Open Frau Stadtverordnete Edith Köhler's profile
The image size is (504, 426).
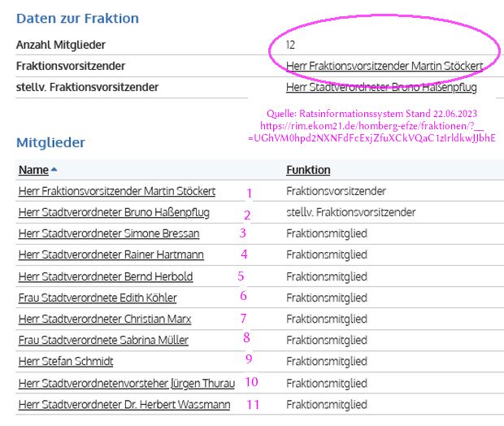[x=98, y=298]
